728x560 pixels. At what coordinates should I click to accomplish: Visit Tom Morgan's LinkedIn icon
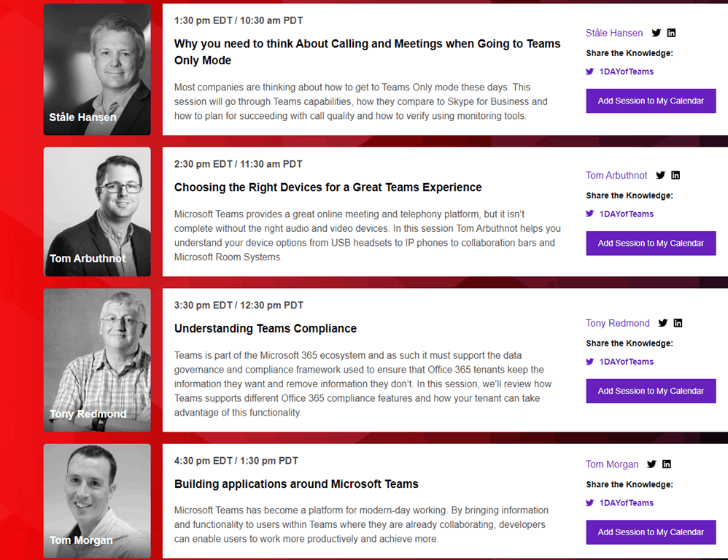666,464
